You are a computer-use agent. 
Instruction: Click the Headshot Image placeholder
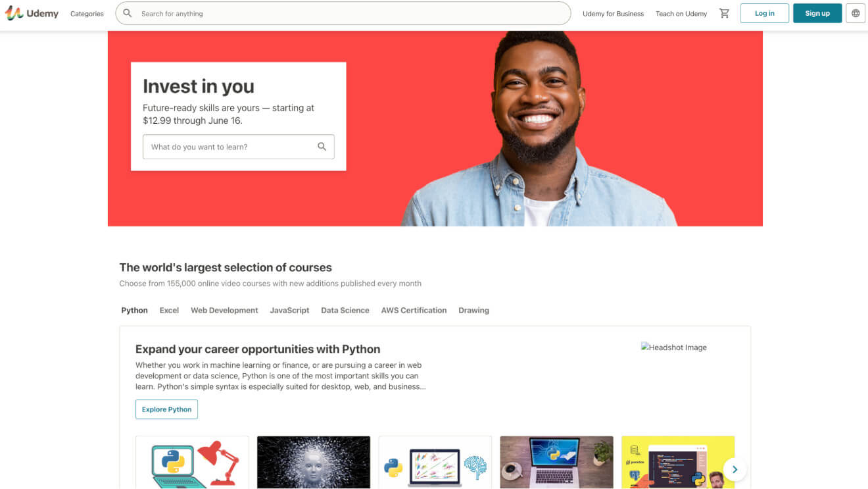pyautogui.click(x=674, y=347)
